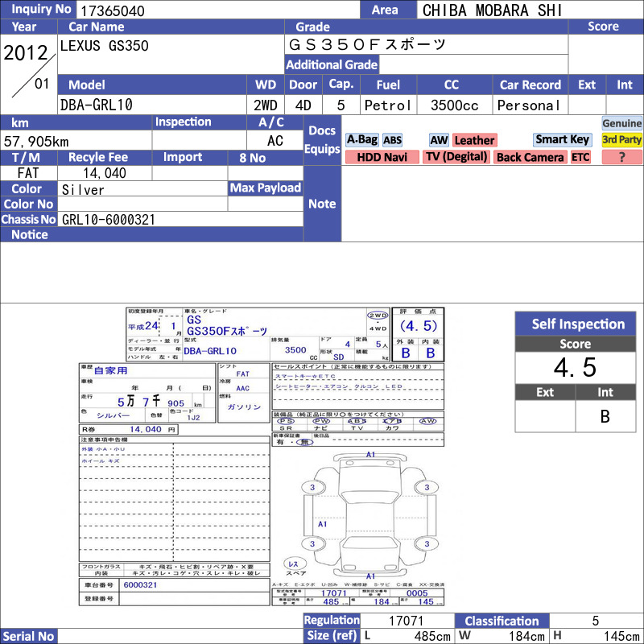Click the car damage diagram
Screen dimensions: 644x644
(x=369, y=514)
